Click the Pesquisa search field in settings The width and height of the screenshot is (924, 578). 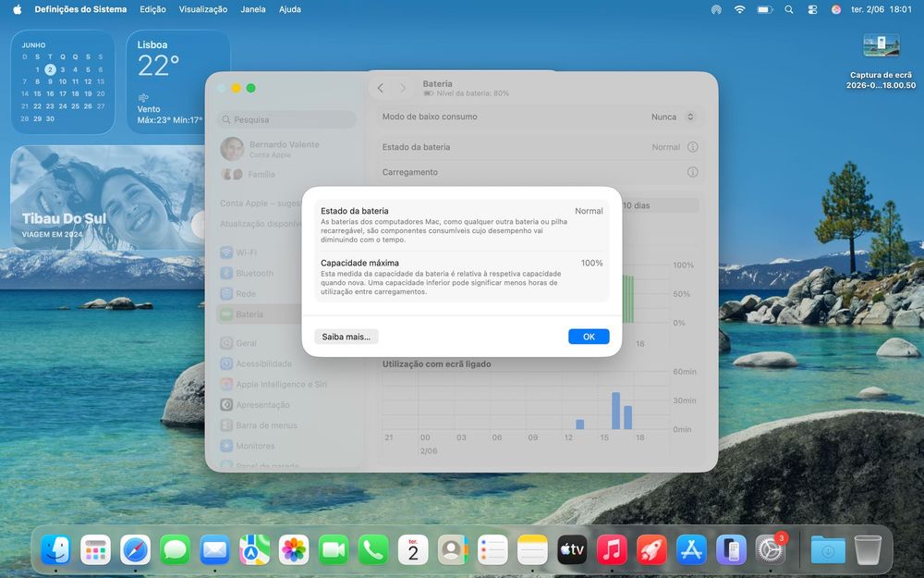coord(287,119)
